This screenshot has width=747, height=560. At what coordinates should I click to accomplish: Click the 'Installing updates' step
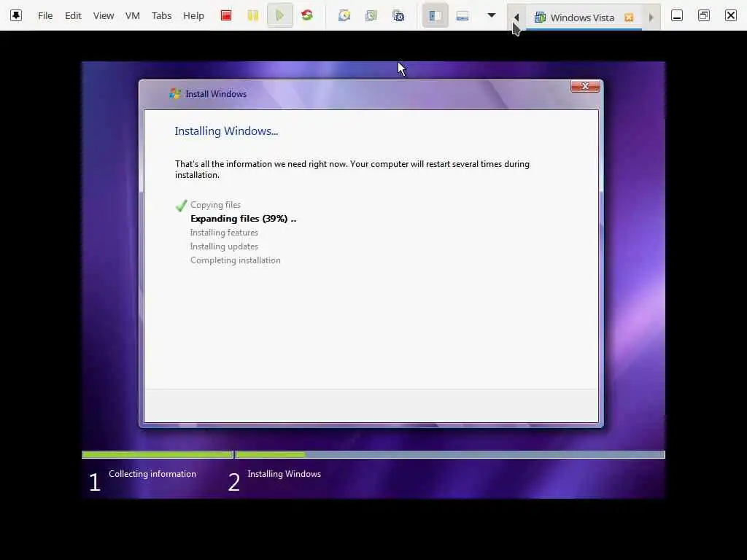tap(224, 246)
